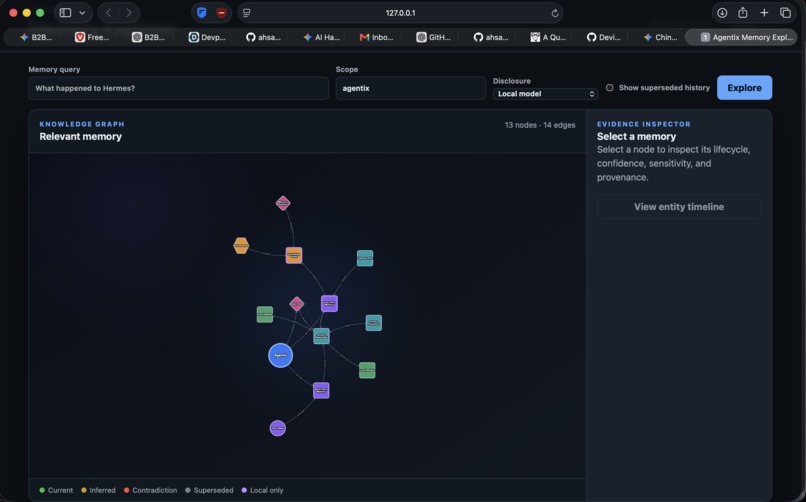Select the topmost pink diamond graph node
806x502 pixels.
tap(283, 203)
